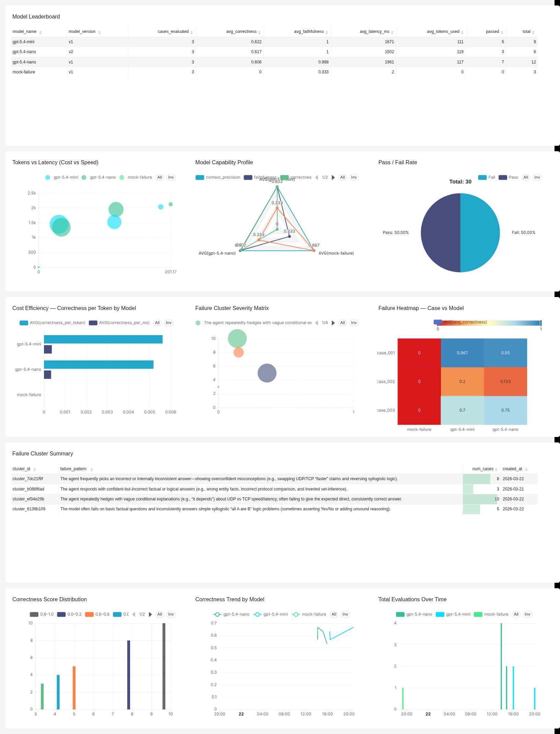This screenshot has height=734, width=560.
Task: Click All button on Total Evaluations Over Time
Action: pos(516,614)
